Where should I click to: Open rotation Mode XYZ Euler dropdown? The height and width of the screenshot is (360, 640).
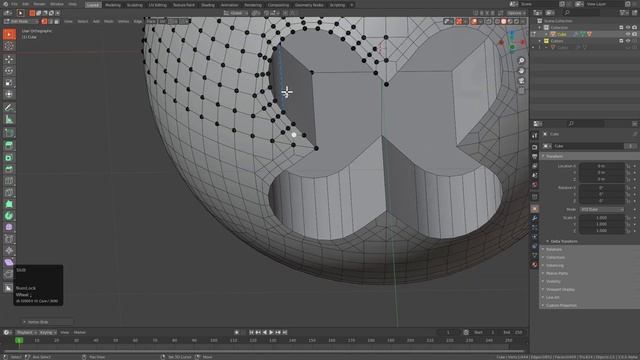click(x=602, y=209)
